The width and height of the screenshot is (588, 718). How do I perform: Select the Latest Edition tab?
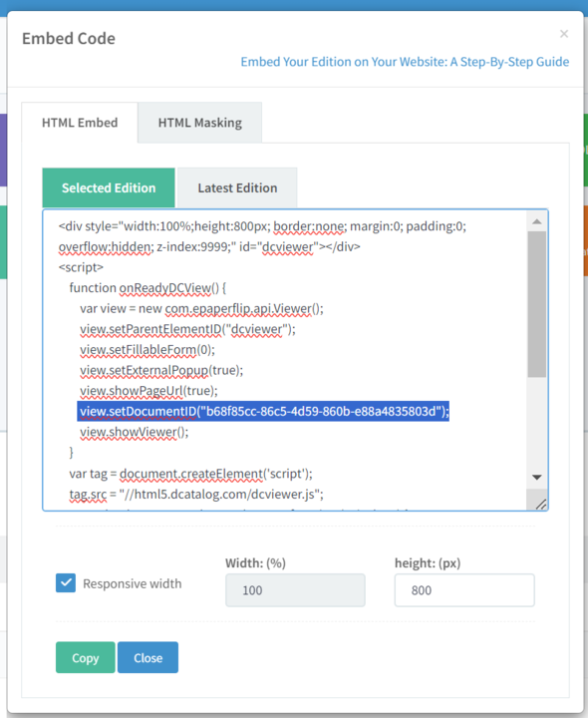click(x=237, y=187)
